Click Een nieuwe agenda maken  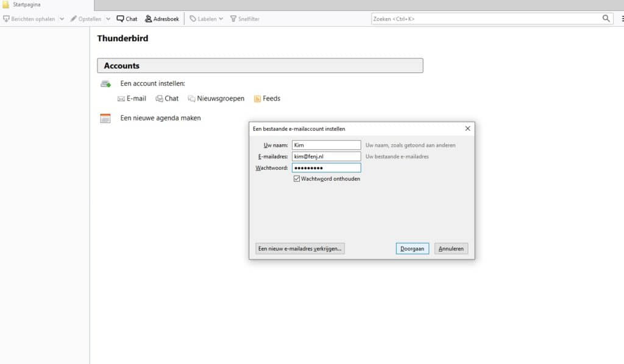[x=160, y=118]
